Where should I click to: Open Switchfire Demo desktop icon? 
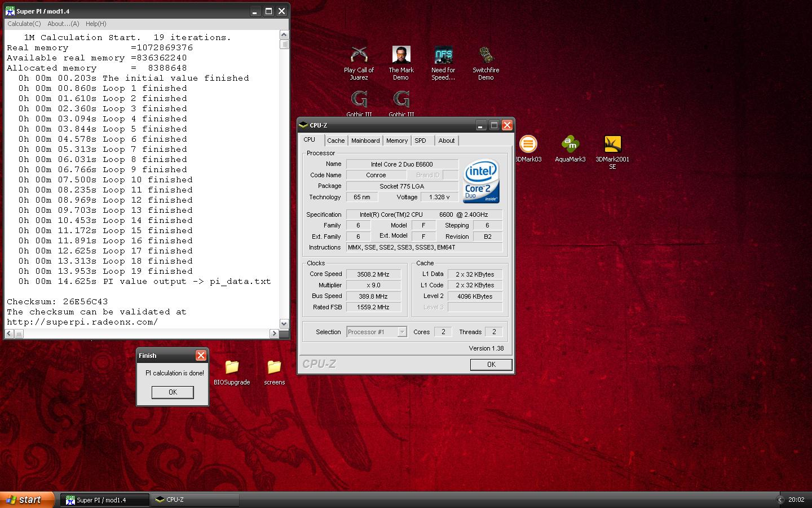pyautogui.click(x=486, y=63)
